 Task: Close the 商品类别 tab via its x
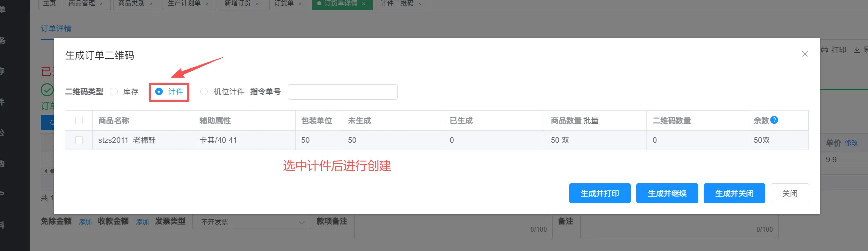pos(151,4)
